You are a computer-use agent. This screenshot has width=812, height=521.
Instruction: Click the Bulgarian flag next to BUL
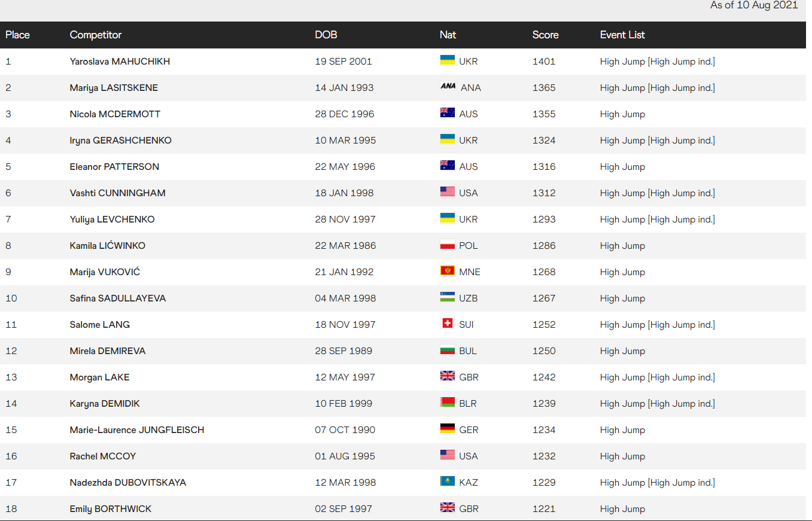[447, 351]
